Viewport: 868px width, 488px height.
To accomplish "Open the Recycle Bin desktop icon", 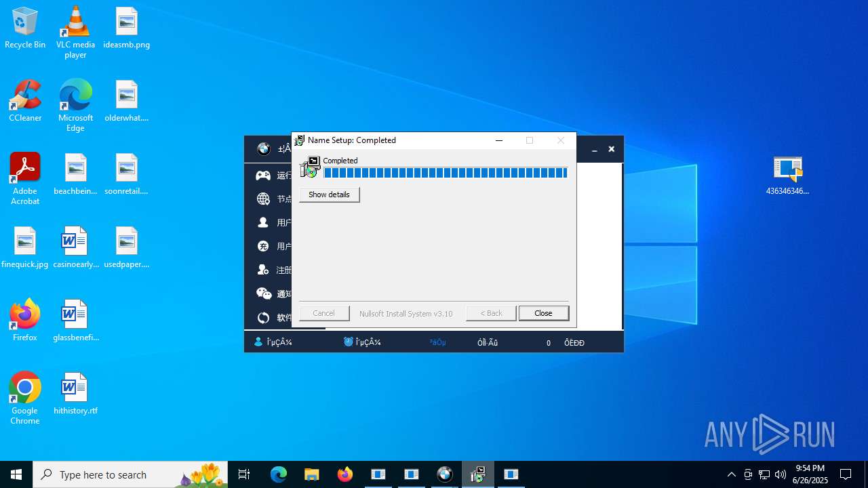I will click(25, 28).
